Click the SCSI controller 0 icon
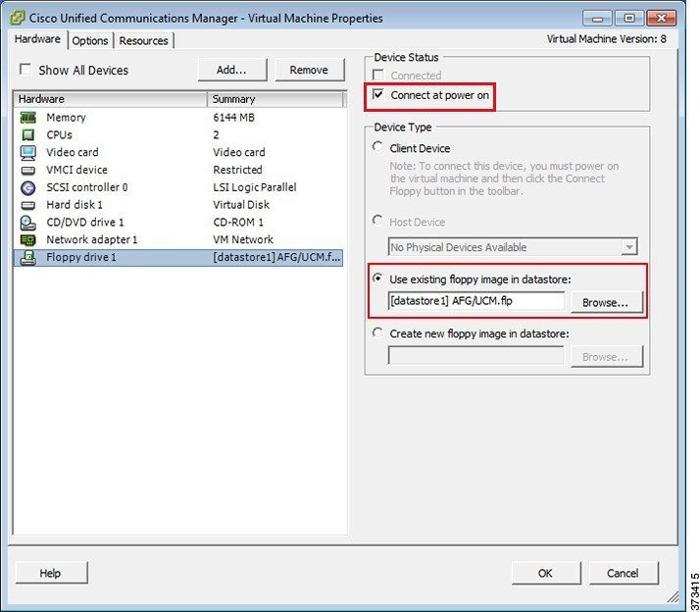 [28, 187]
